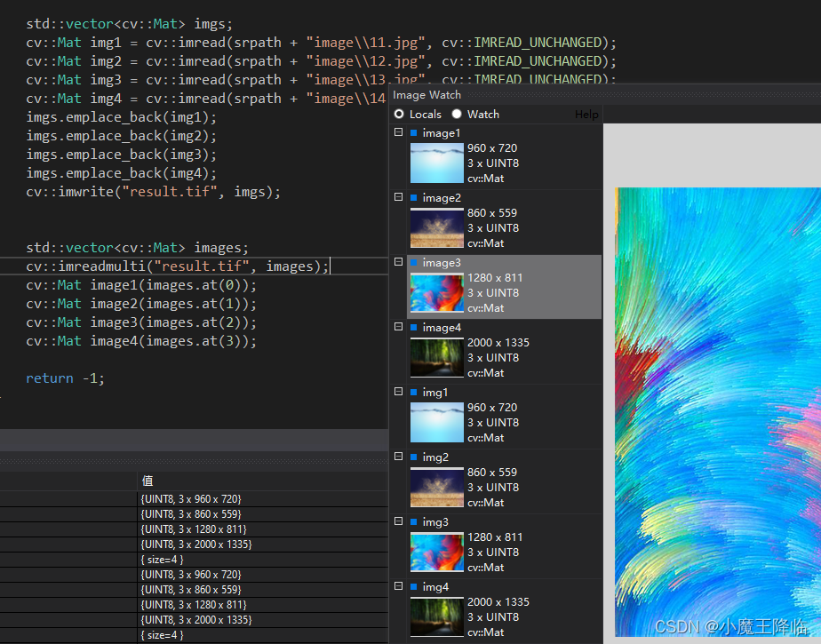The image size is (821, 644).
Task: Click the Image Watch panel title
Action: point(426,95)
